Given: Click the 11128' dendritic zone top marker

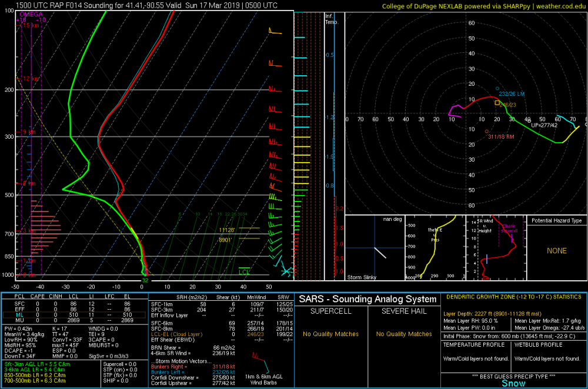Looking at the screenshot, I should point(227,230).
